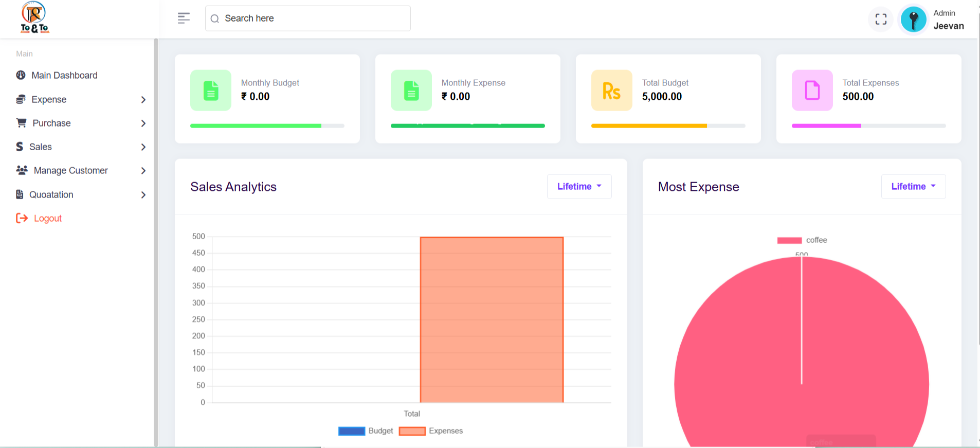Open the Most Expense Lifetime dropdown
Screen dimensions: 980x448
(x=913, y=187)
